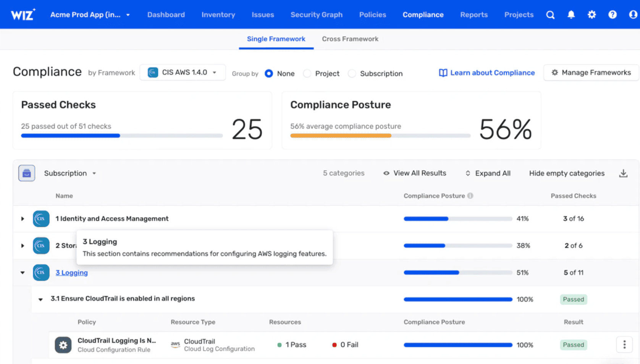Click CIS icon for the 3 Logging row
Image resolution: width=640 pixels, height=364 pixels.
(x=41, y=272)
